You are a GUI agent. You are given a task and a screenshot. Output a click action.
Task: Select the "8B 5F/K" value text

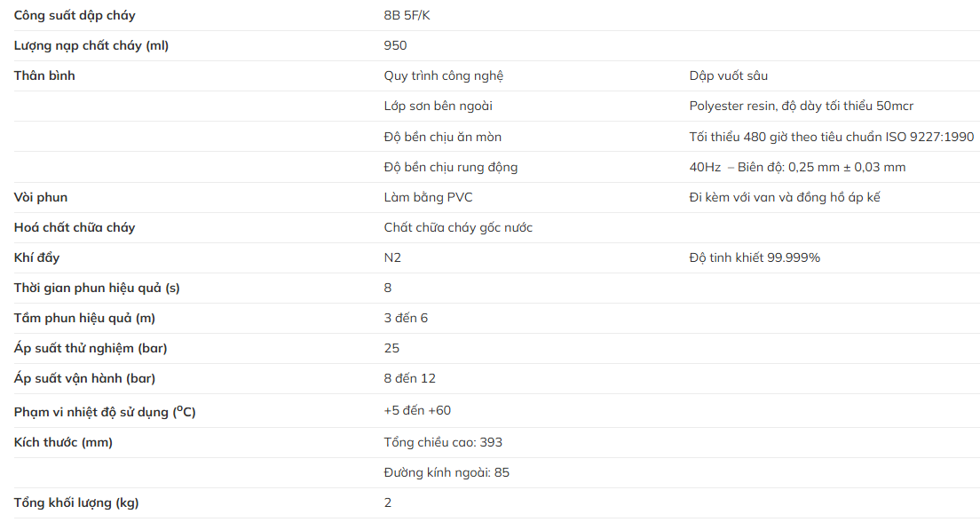point(409,16)
